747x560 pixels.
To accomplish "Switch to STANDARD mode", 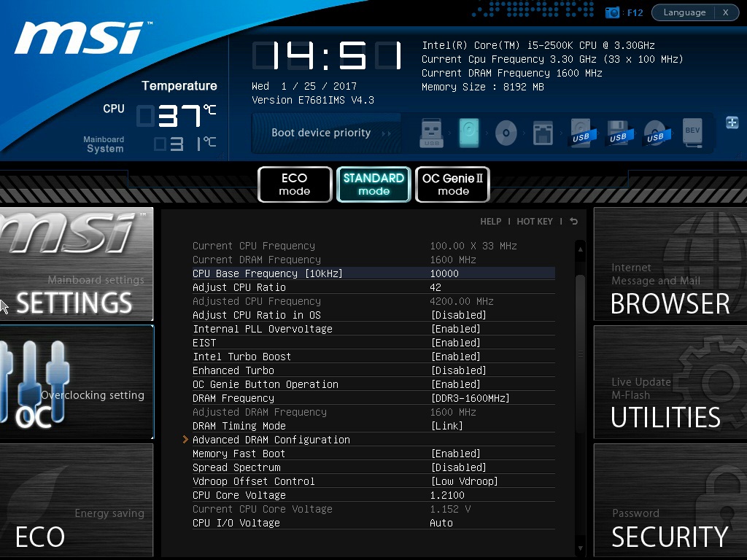I will [373, 184].
